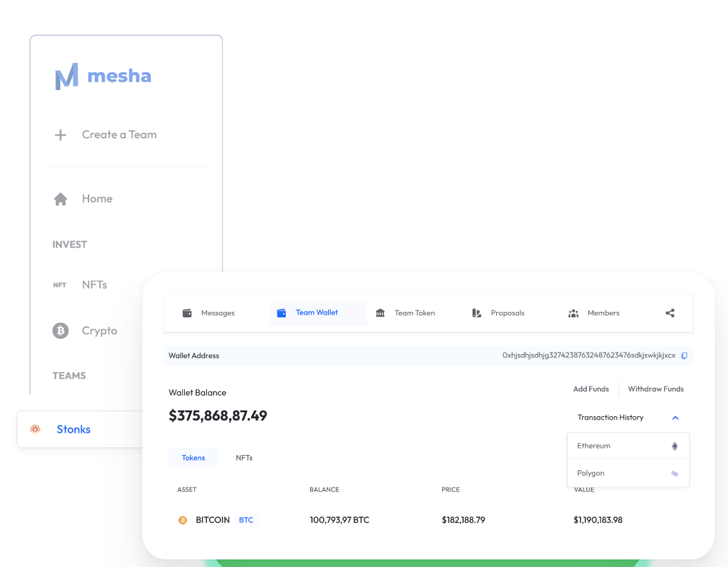This screenshot has width=728, height=567.
Task: Click the Withdraw Funds button
Action: (655, 389)
